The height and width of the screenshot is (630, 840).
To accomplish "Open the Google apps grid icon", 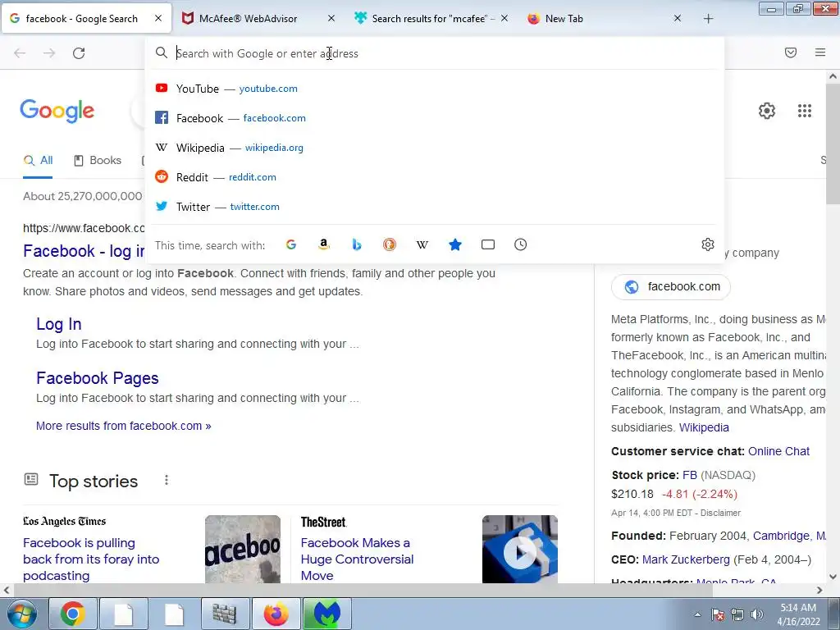I will [x=805, y=111].
